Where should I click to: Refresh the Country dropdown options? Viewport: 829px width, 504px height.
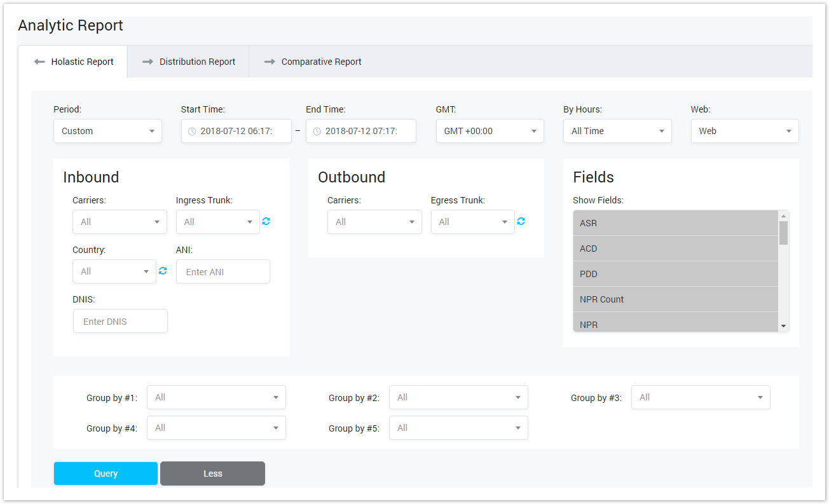coord(163,271)
